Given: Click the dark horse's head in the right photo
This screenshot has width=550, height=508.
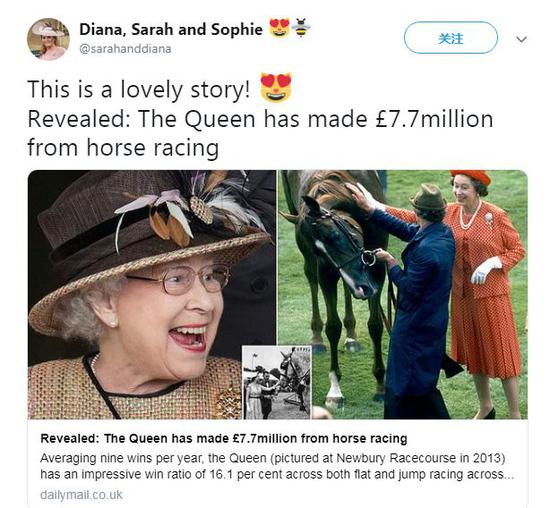Looking at the screenshot, I should [x=333, y=246].
